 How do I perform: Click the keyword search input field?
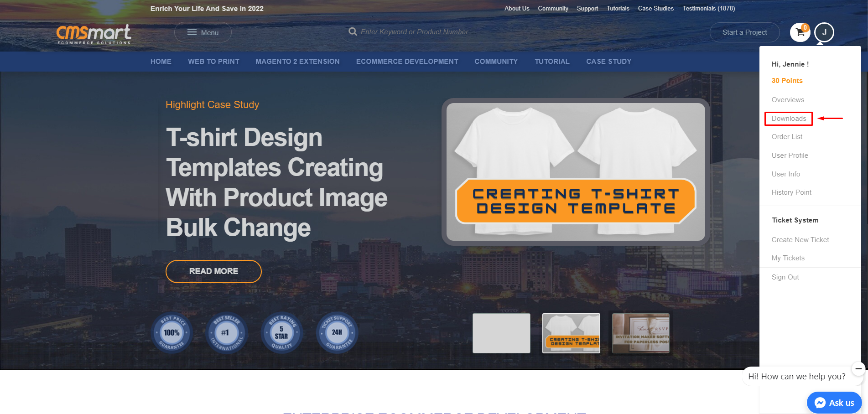pyautogui.click(x=438, y=32)
